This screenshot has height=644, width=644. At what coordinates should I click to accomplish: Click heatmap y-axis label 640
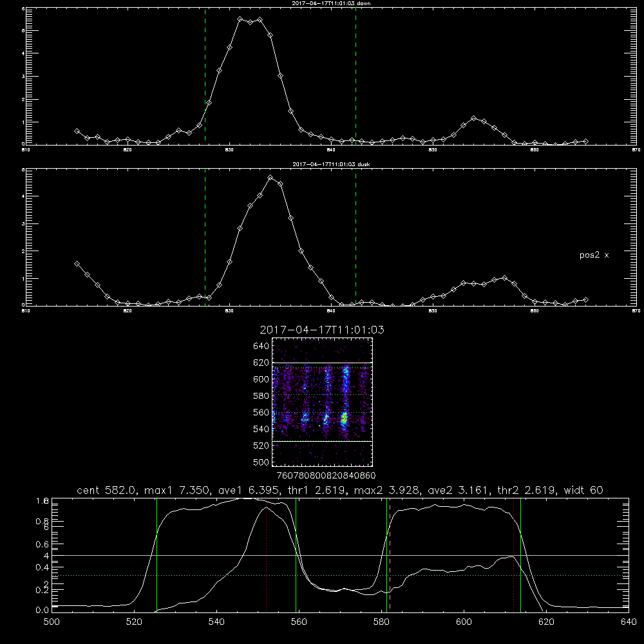point(261,346)
